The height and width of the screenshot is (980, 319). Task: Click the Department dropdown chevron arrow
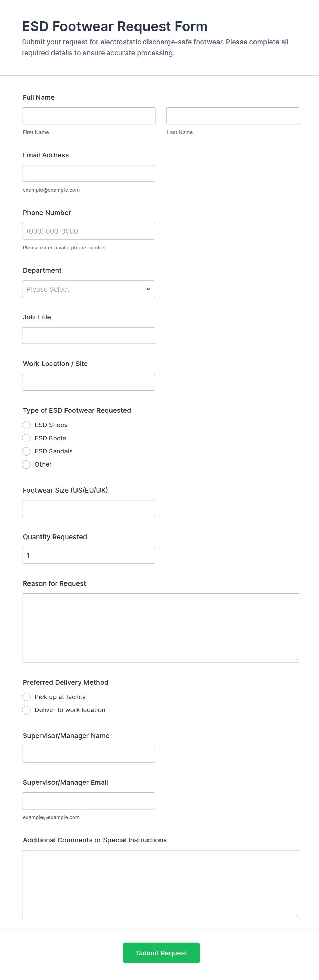pyautogui.click(x=148, y=289)
